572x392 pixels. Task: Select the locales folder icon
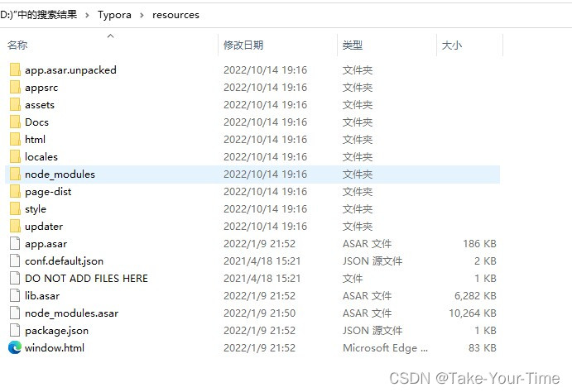tap(15, 156)
